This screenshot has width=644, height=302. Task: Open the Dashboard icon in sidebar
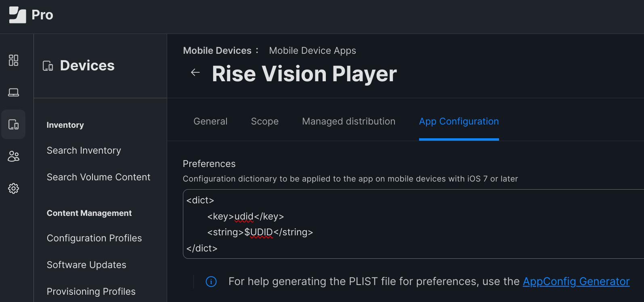click(x=13, y=60)
